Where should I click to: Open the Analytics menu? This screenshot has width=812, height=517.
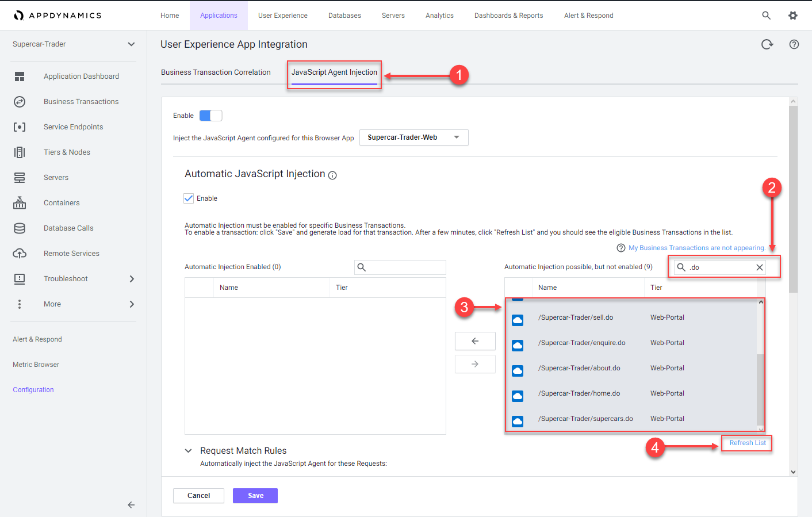click(x=439, y=16)
